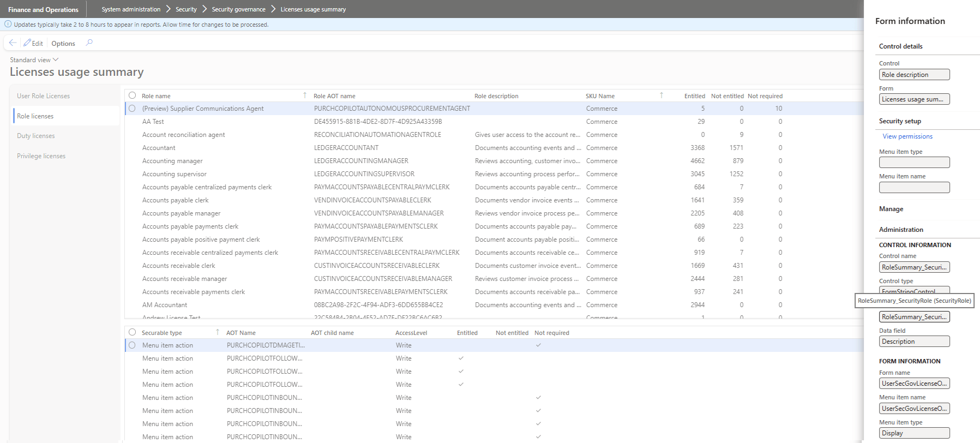Image resolution: width=980 pixels, height=443 pixels.
Task: Toggle select-all circle in the roles grid header
Action: 132,95
